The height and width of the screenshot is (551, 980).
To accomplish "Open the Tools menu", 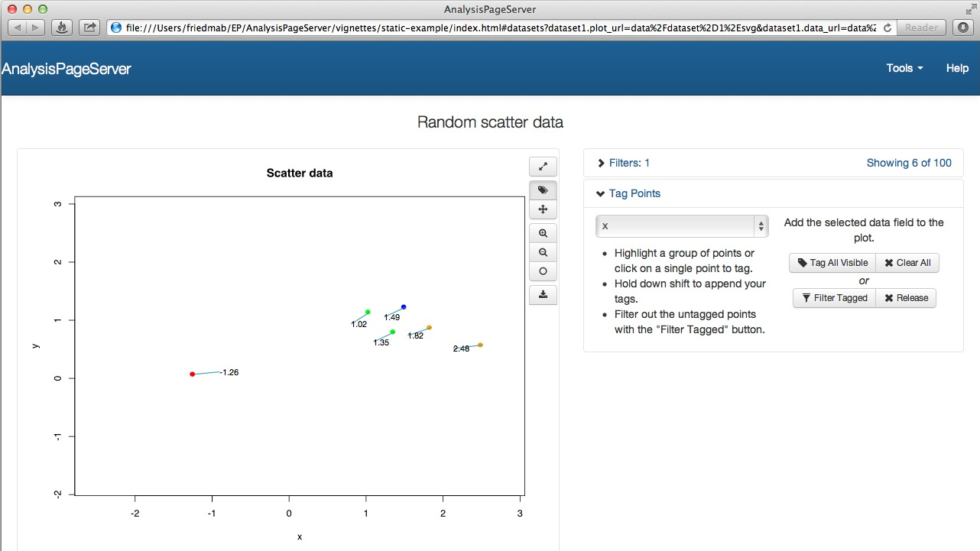I will 904,68.
